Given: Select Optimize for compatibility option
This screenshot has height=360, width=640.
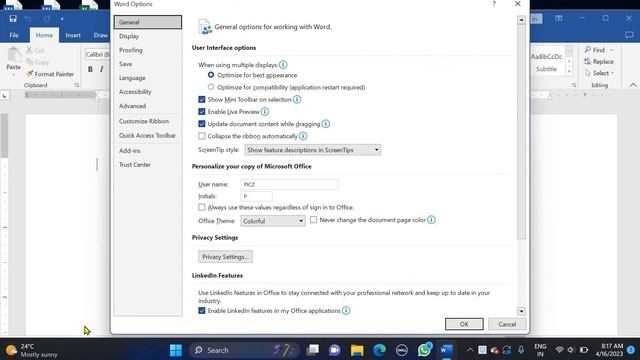Looking at the screenshot, I should 211,87.
